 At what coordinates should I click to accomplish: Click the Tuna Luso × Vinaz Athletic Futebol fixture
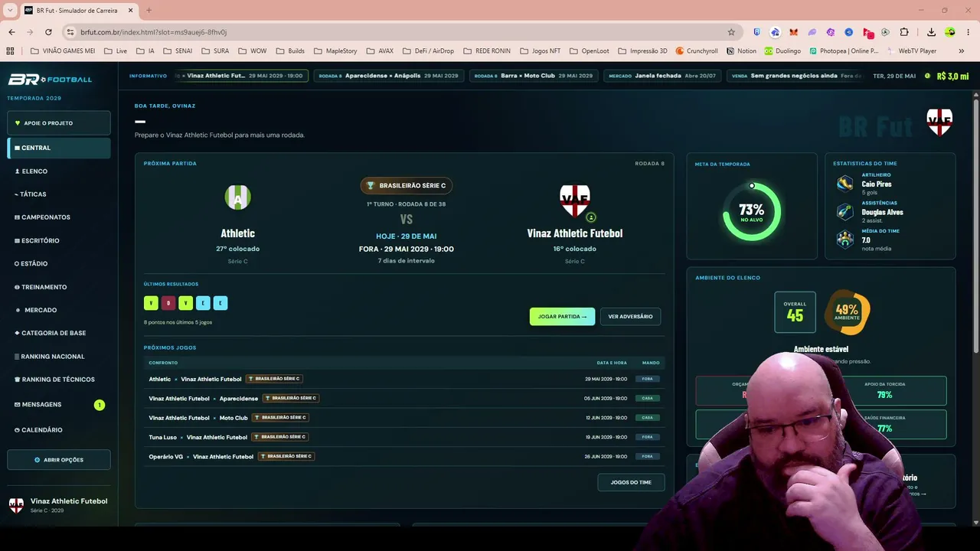point(404,437)
